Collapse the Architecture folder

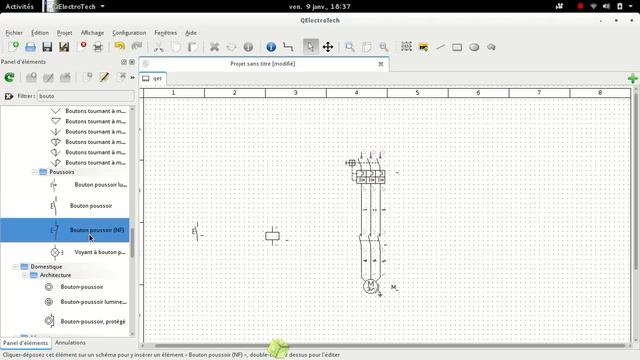point(25,275)
